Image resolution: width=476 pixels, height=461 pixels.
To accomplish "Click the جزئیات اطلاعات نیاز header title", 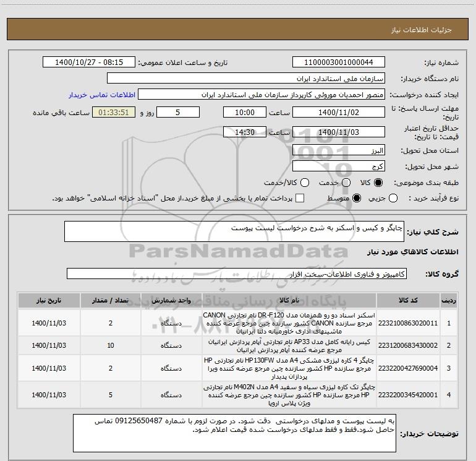I will [x=422, y=30].
